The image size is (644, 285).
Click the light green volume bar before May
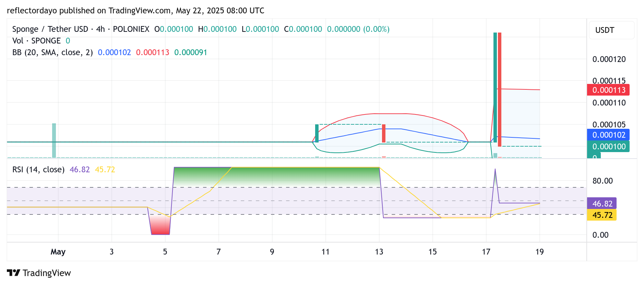click(x=54, y=140)
